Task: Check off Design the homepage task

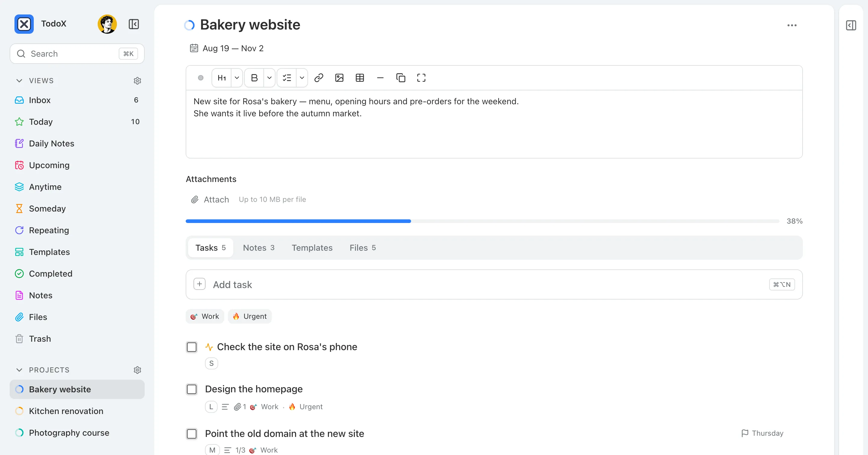Action: 192,389
